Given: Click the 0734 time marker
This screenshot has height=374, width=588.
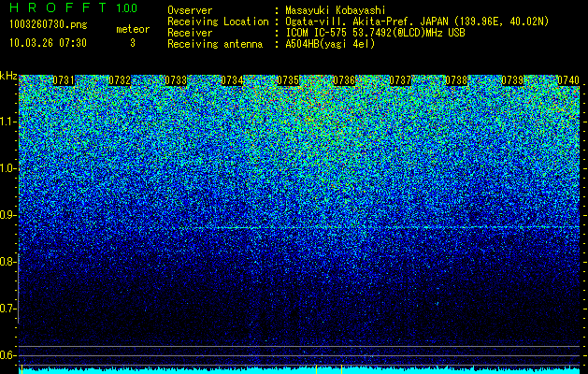Looking at the screenshot, I should tap(232, 80).
